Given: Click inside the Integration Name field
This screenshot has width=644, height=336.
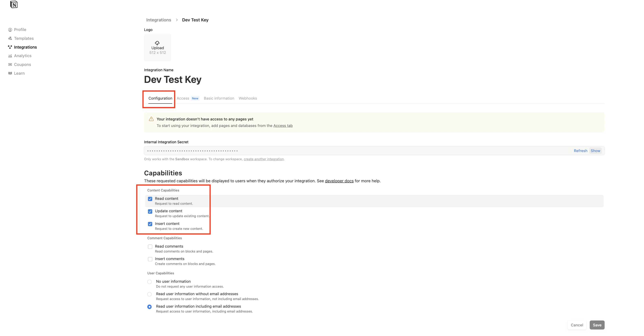Looking at the screenshot, I should pyautogui.click(x=173, y=79).
